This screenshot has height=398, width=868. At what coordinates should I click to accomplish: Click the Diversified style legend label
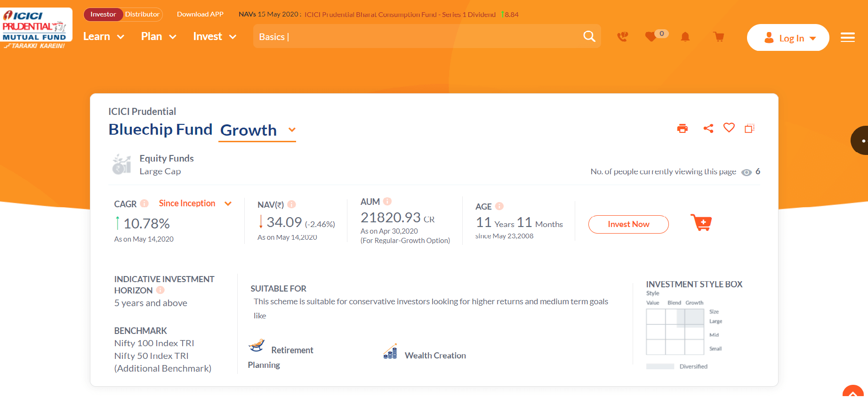coord(693,366)
